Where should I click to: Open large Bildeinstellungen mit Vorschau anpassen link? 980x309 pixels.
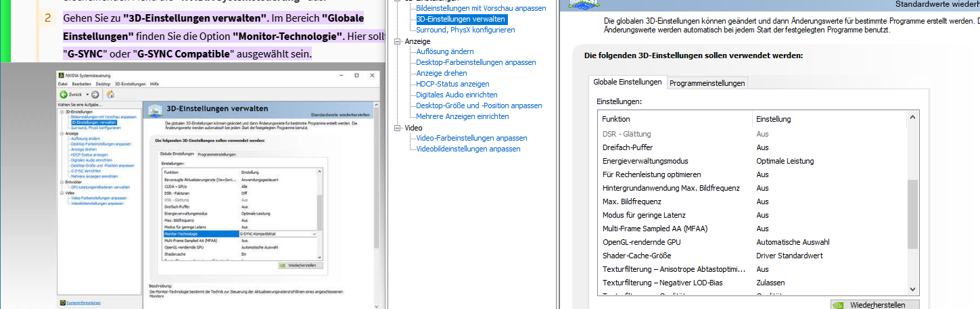481,8
